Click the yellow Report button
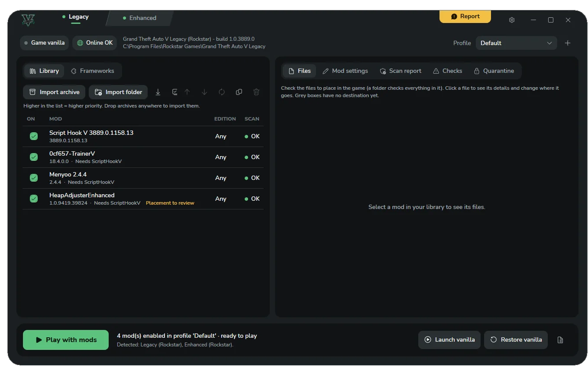Viewport: 588px width, 372px height. [x=465, y=16]
